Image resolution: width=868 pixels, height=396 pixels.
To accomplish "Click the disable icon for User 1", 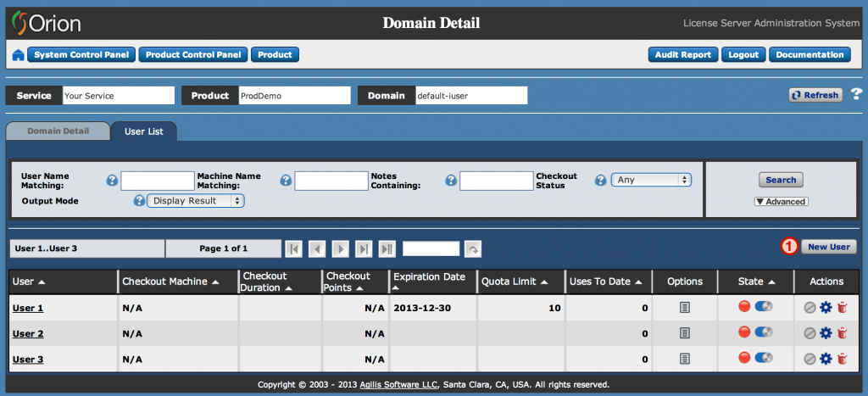I will pos(810,308).
